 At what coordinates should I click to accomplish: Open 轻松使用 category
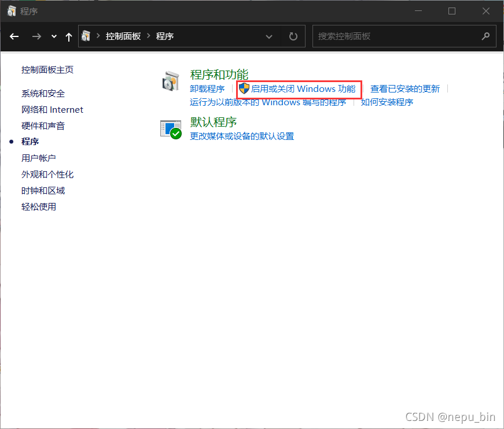pos(39,207)
